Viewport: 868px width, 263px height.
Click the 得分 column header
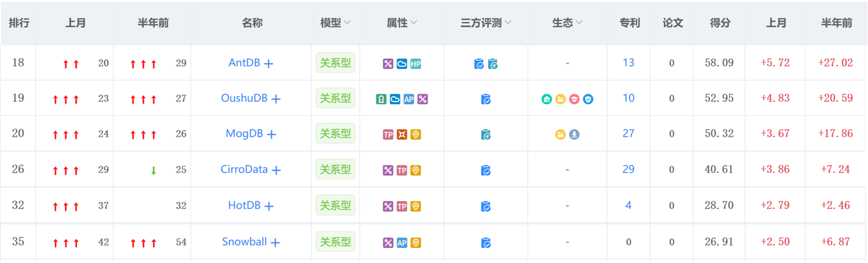(719, 23)
